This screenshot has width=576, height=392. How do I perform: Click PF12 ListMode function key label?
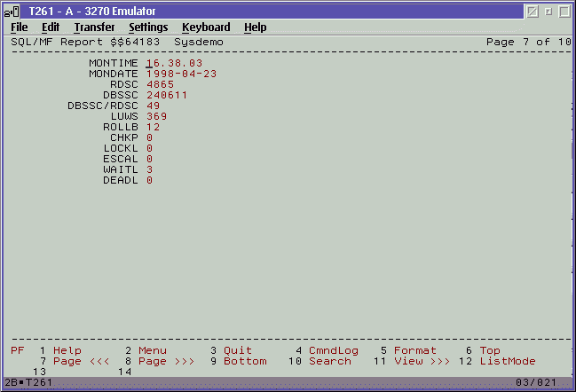tap(508, 361)
